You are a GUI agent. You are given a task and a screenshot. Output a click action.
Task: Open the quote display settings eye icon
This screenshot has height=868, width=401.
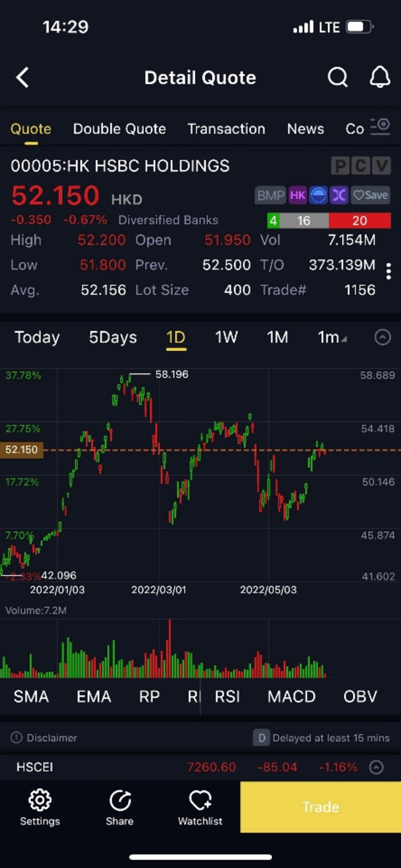pos(380,127)
